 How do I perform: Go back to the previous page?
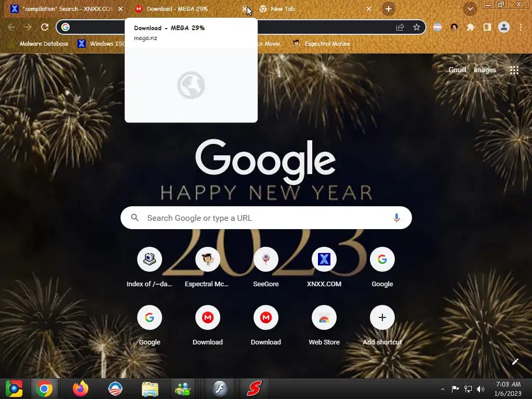click(x=11, y=27)
